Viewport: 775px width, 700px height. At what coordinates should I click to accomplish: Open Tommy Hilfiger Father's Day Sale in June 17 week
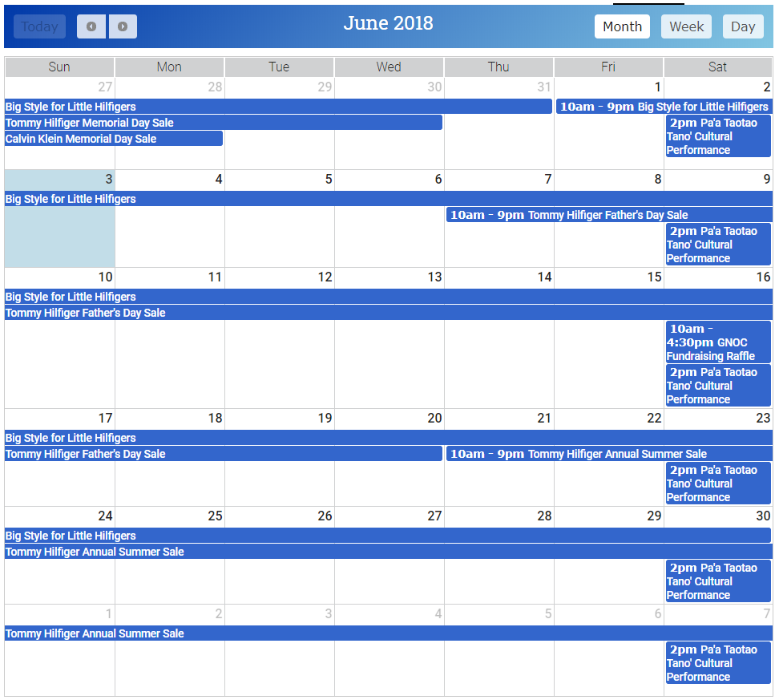click(x=224, y=453)
